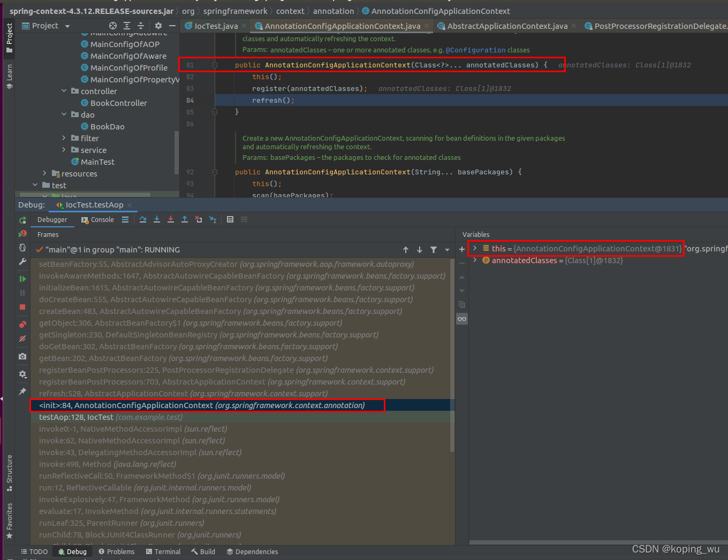The image size is (728, 560).
Task: Click the debug Settings gear in side toolbar
Action: click(22, 374)
